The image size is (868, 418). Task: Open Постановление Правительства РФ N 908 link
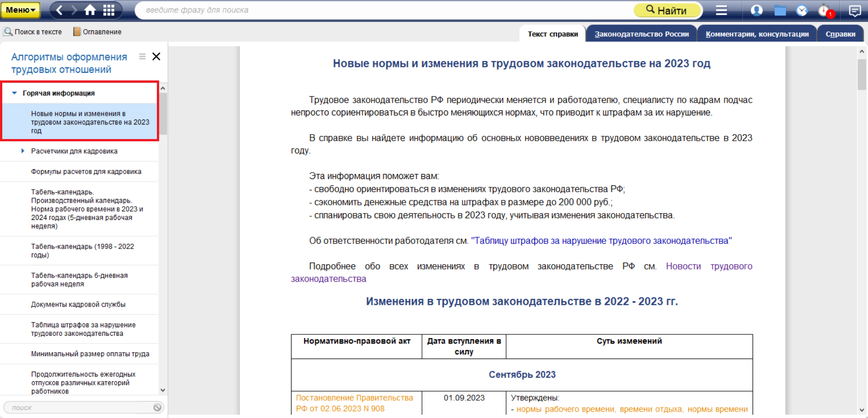pyautogui.click(x=355, y=403)
